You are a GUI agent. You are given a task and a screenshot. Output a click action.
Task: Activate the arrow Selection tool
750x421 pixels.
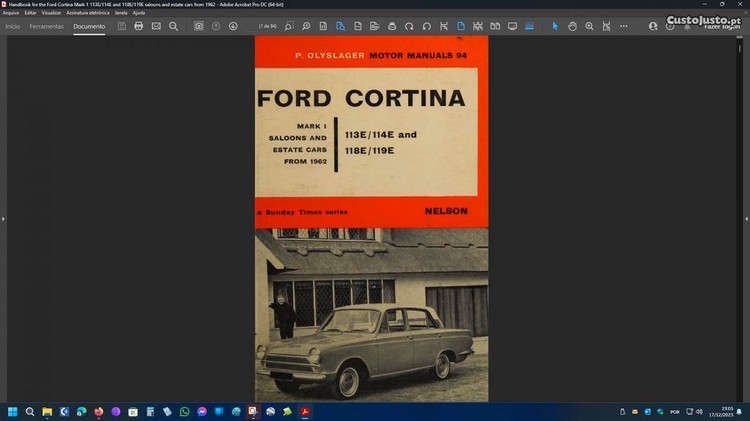click(x=555, y=26)
